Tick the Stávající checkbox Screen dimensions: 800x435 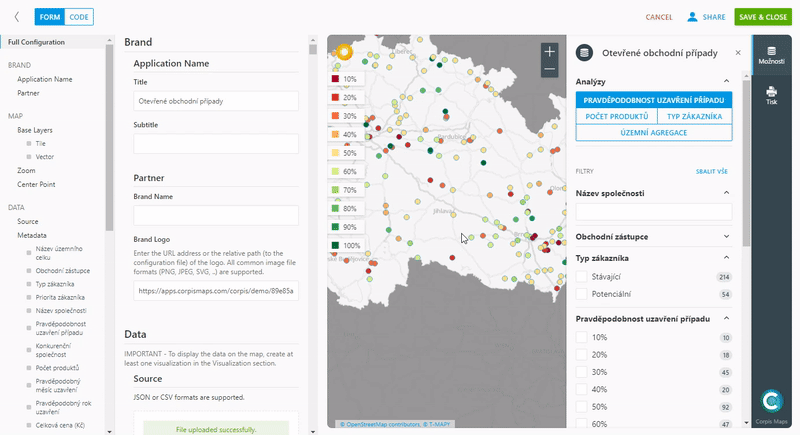581,277
